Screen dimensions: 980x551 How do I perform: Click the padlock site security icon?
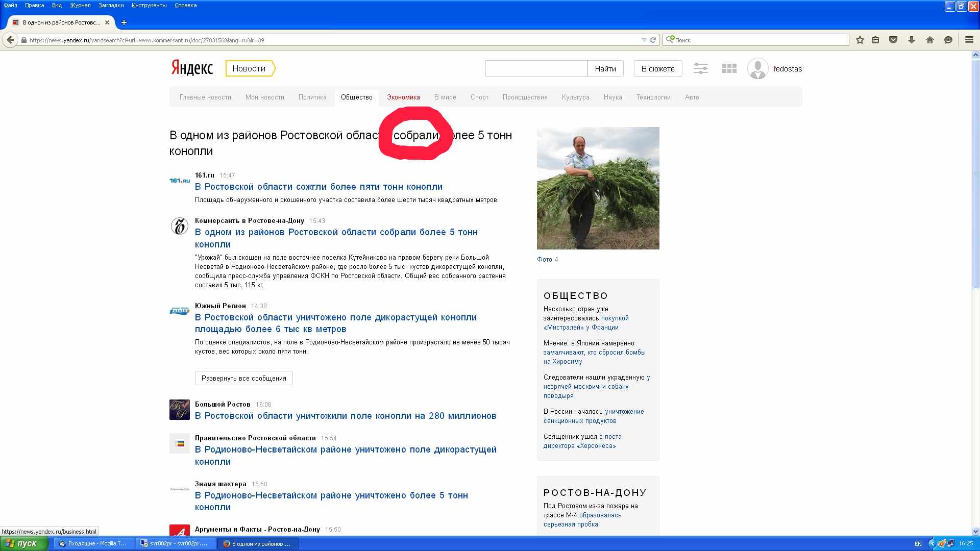(x=24, y=40)
